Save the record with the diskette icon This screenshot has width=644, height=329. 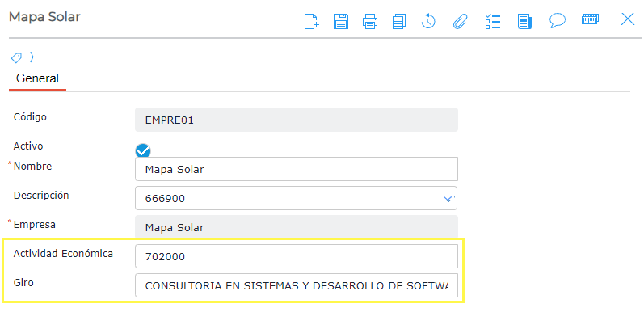point(341,21)
